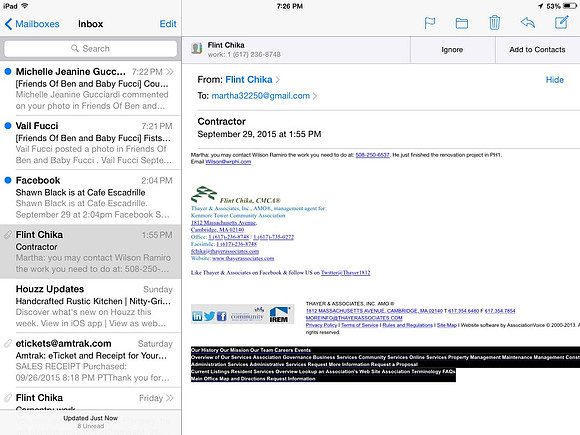Tap Current Listings Resident Services row

pyautogui.click(x=323, y=371)
